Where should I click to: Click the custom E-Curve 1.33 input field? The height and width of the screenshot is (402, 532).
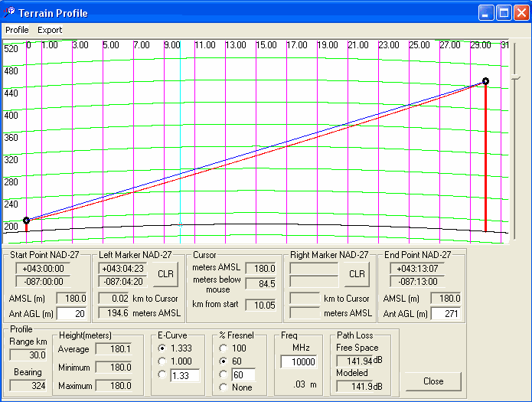[185, 375]
